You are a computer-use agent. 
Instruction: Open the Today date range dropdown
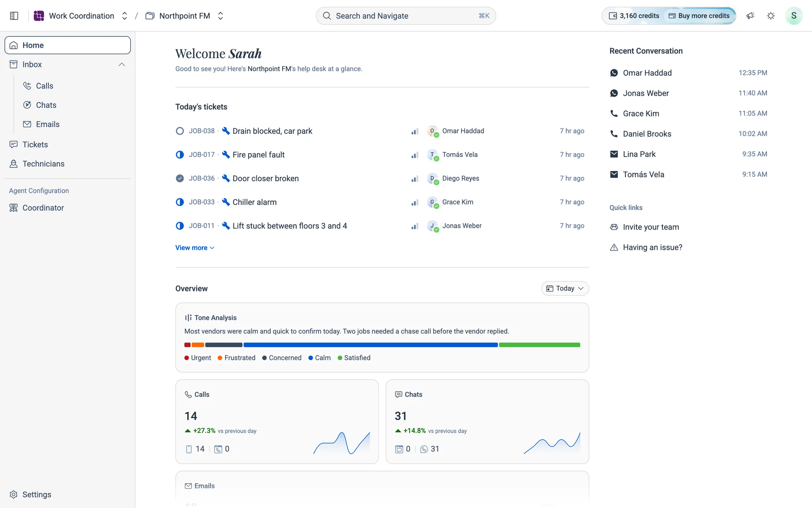565,288
